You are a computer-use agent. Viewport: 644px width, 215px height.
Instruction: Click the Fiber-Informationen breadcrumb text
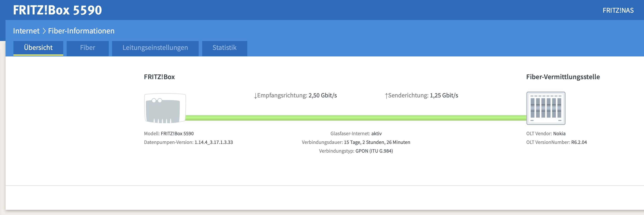coord(81,31)
